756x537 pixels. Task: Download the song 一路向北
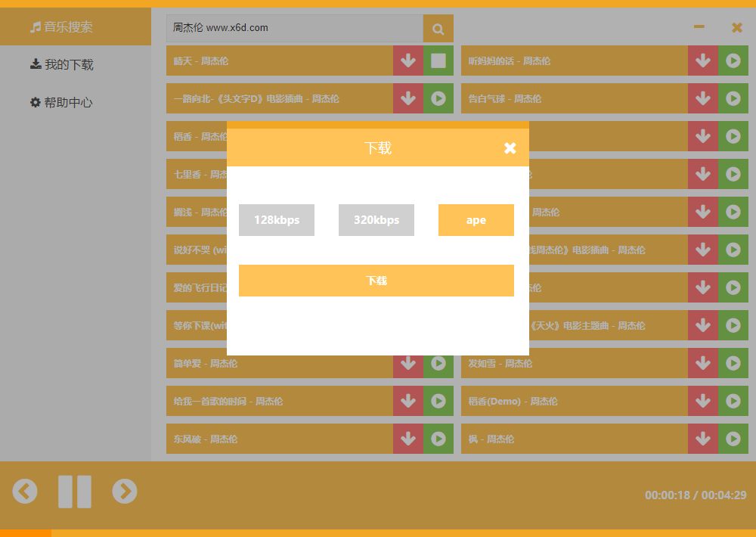pos(407,98)
